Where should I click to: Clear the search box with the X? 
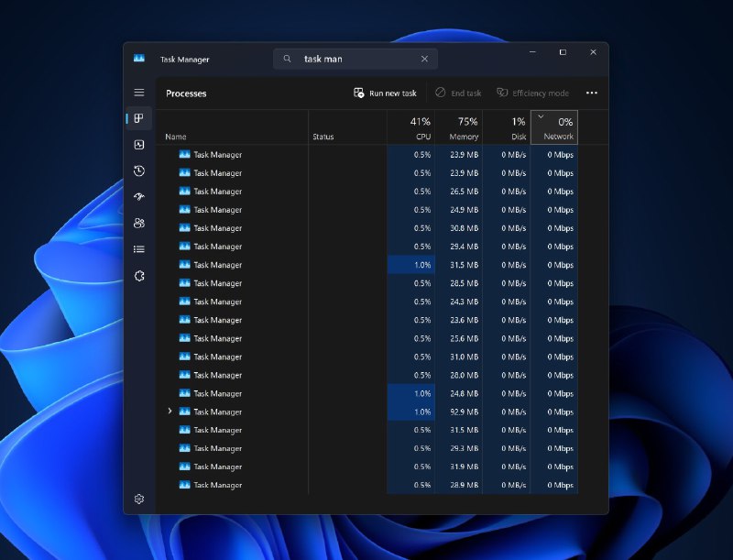424,58
